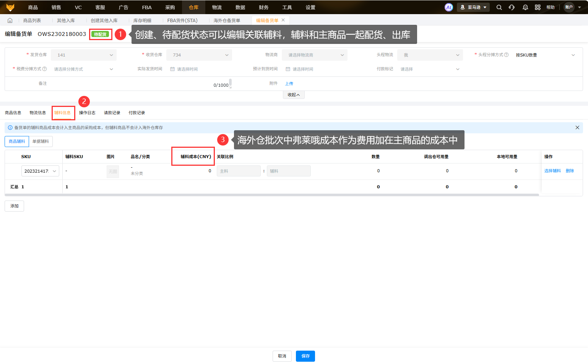Image resolution: width=588 pixels, height=364 pixels.
Task: Dismiss the blue info banner
Action: click(577, 128)
